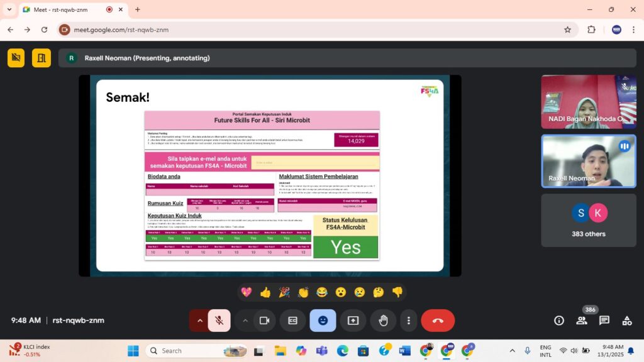The image size is (644, 362).
Task: Bookmark this page with the star
Action: [568, 30]
